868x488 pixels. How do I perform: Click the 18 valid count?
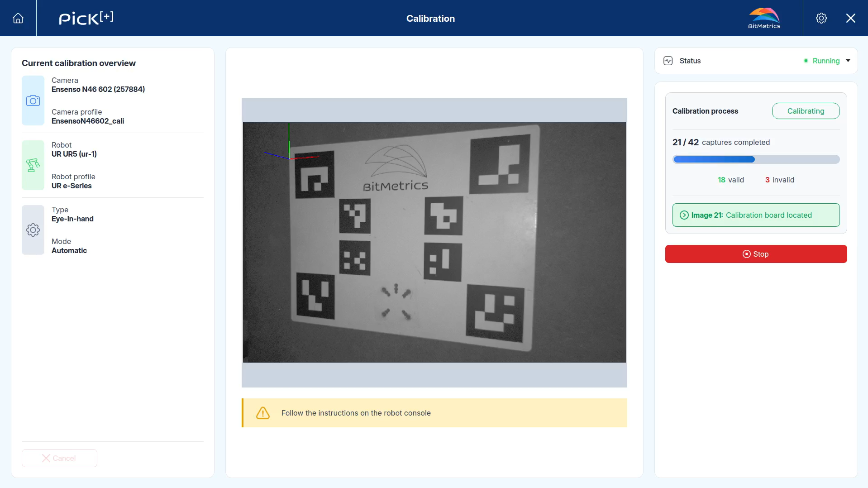point(730,180)
